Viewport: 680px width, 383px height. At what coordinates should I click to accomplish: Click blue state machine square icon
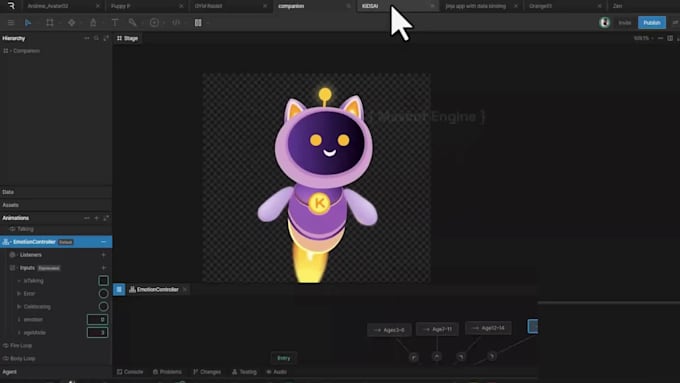(x=119, y=289)
